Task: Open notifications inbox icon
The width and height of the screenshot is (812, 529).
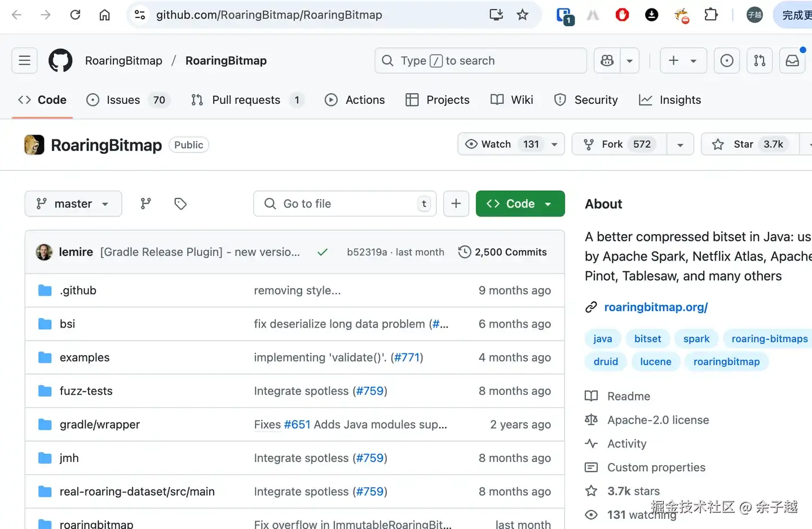Action: (x=792, y=60)
